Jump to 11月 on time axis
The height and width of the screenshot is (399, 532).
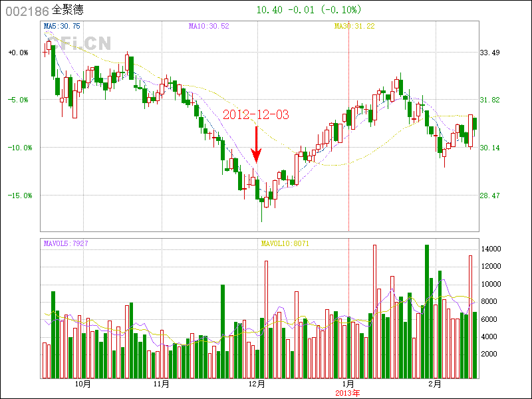[x=161, y=384]
